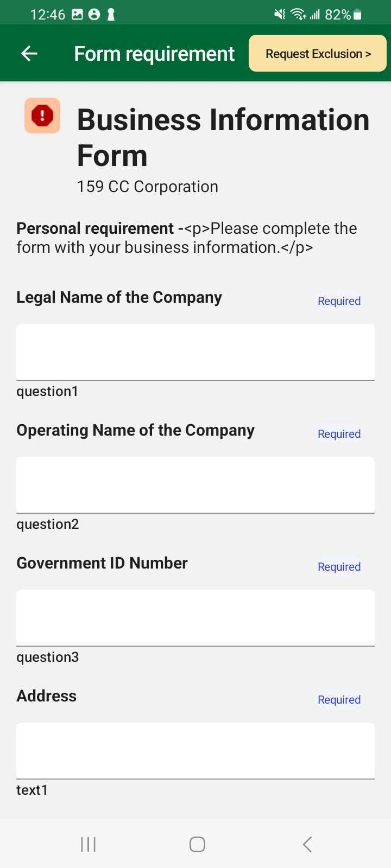The width and height of the screenshot is (391, 868).
Task: Tap the Android recent apps icon
Action: (88, 844)
